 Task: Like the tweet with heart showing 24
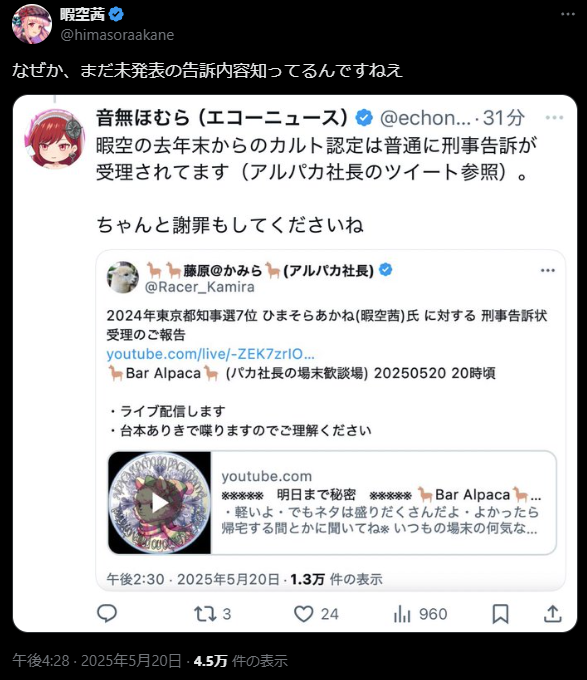pos(316,614)
